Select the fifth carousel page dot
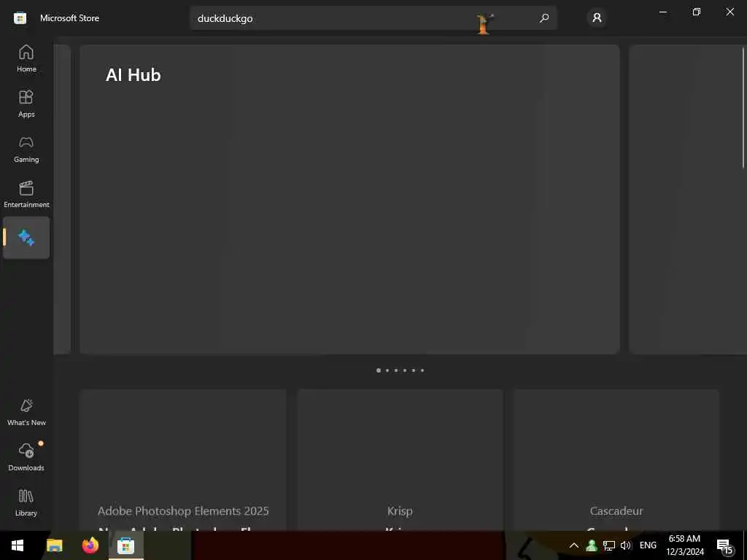Viewport: 747px width, 560px height. 414,370
